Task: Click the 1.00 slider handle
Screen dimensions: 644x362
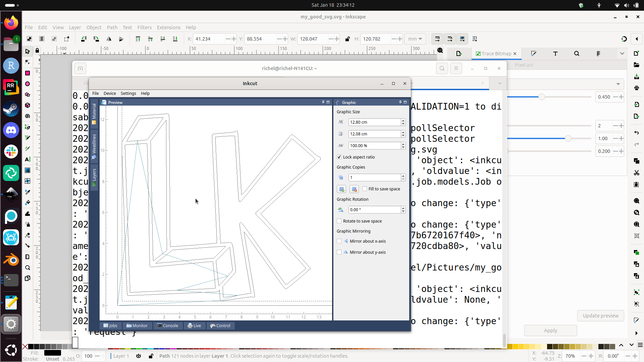Action: click(568, 138)
